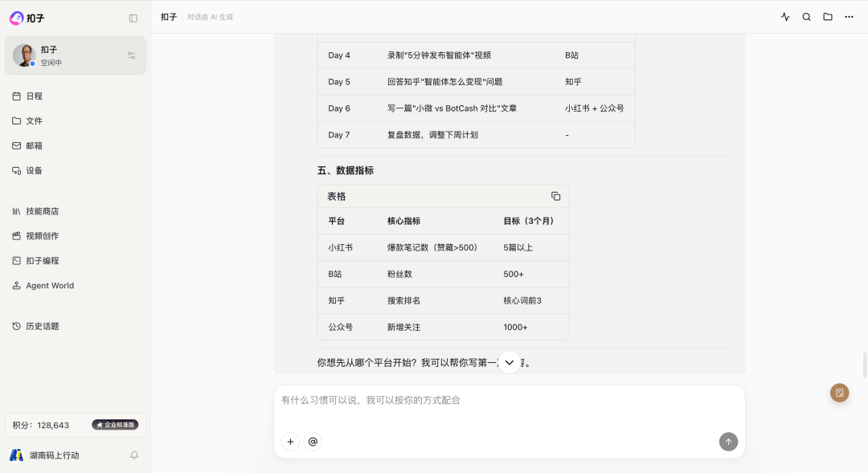Open settings sliders next to 扣子 profile
This screenshot has width=868, height=473.
pos(131,55)
